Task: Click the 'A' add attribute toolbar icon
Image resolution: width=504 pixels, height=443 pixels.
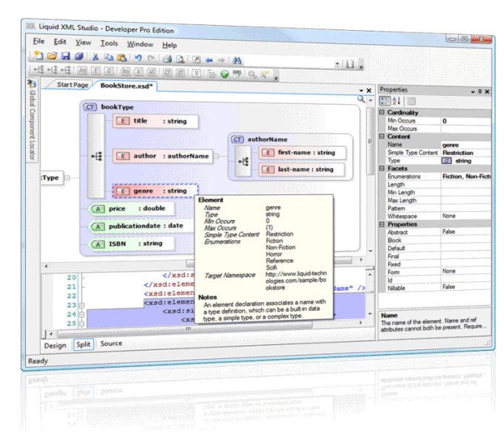Action: (x=138, y=72)
